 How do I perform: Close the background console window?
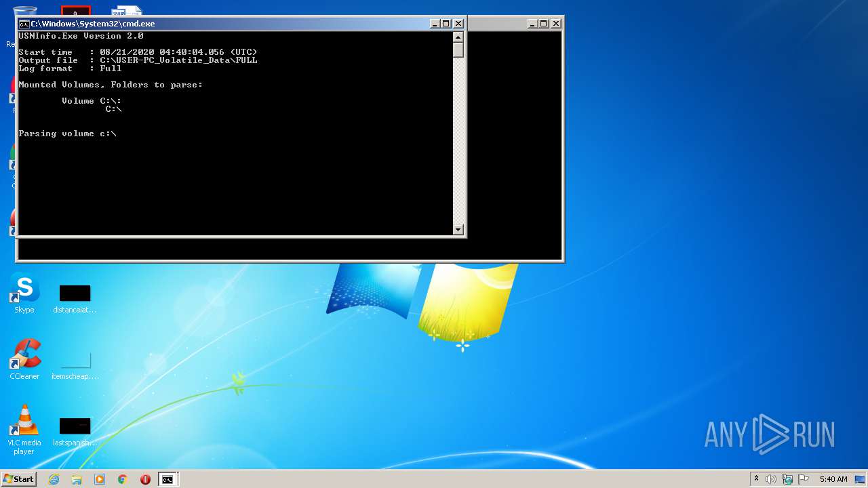click(x=556, y=24)
